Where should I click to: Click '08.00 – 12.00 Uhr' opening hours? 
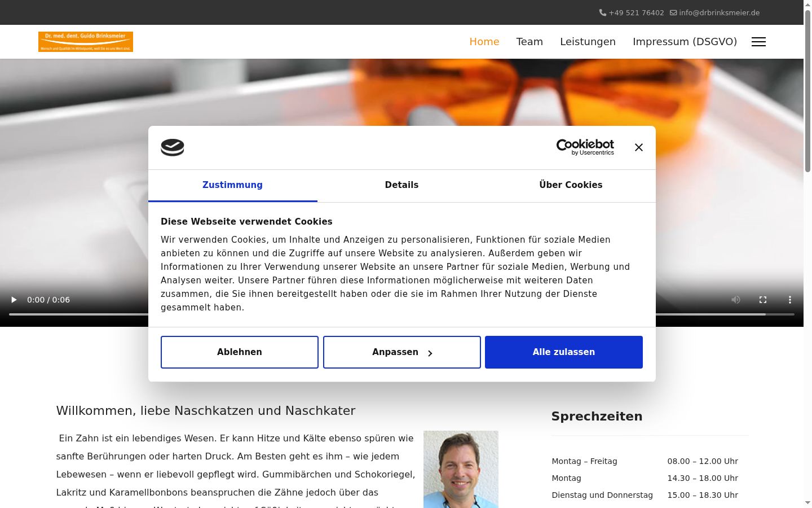703,461
